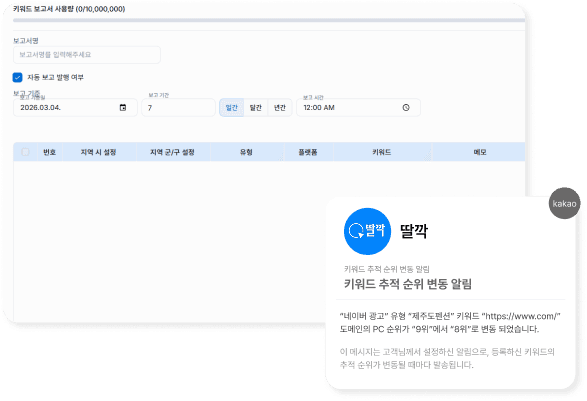This screenshot has width=587, height=401.
Task: Click the 키워드 column header
Action: pyautogui.click(x=382, y=152)
